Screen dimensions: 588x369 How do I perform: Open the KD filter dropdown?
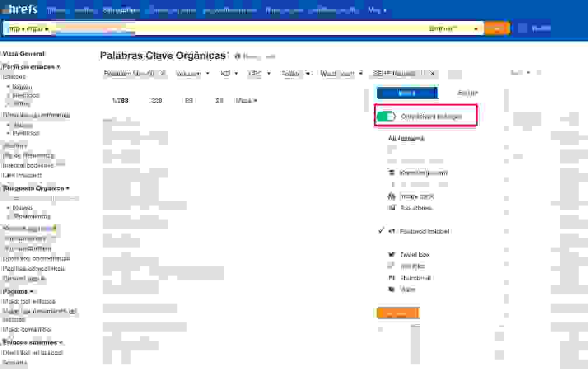pyautogui.click(x=229, y=73)
